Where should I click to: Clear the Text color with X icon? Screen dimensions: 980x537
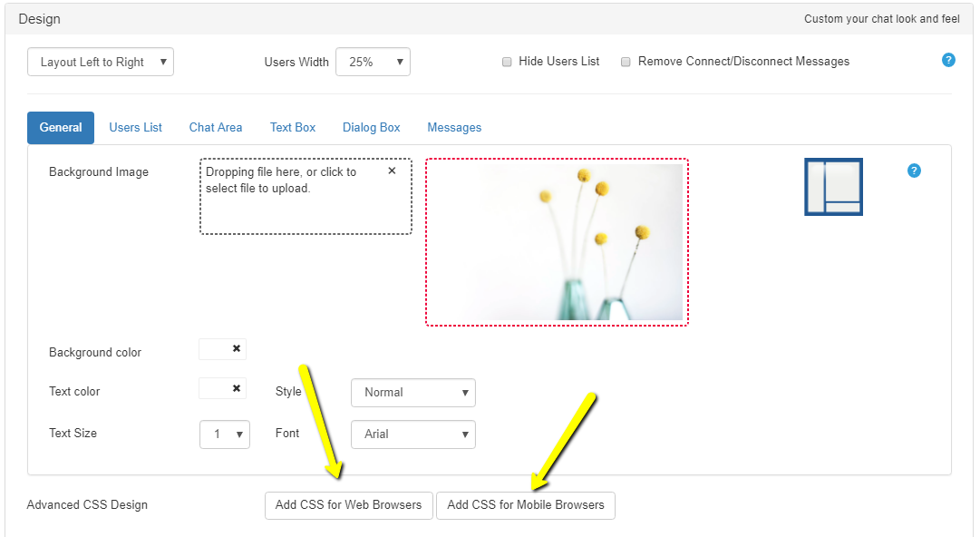[237, 388]
